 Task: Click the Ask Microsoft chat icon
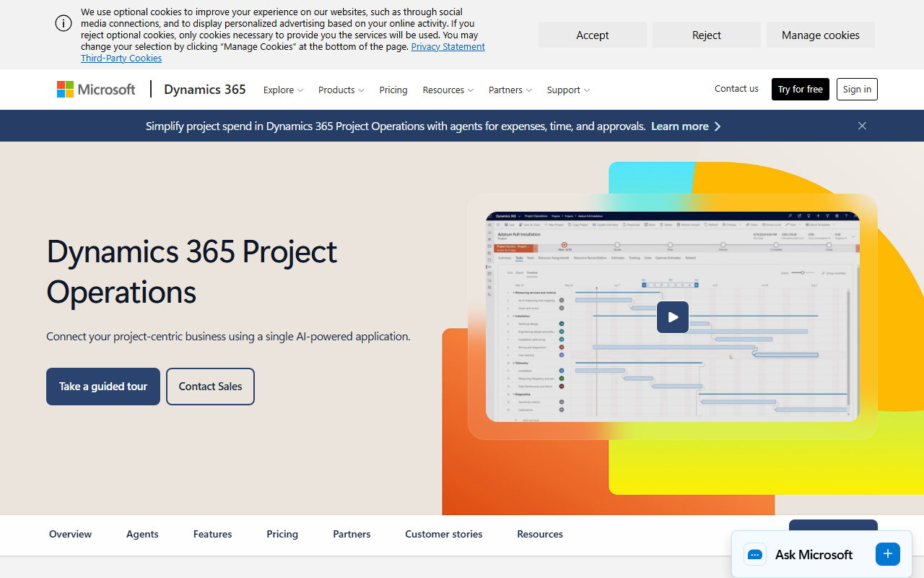[755, 555]
